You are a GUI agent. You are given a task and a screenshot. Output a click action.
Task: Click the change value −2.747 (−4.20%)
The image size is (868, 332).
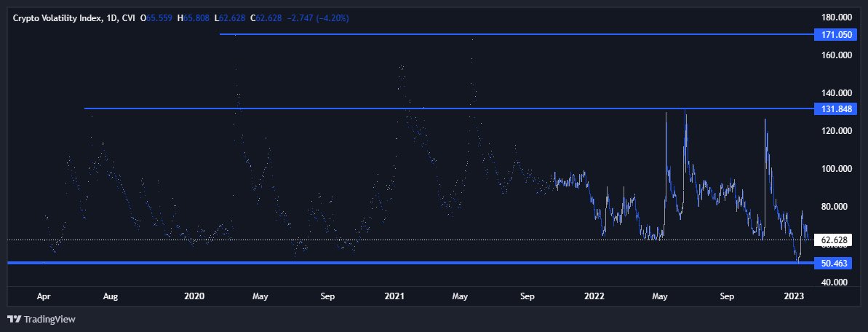tap(317, 18)
